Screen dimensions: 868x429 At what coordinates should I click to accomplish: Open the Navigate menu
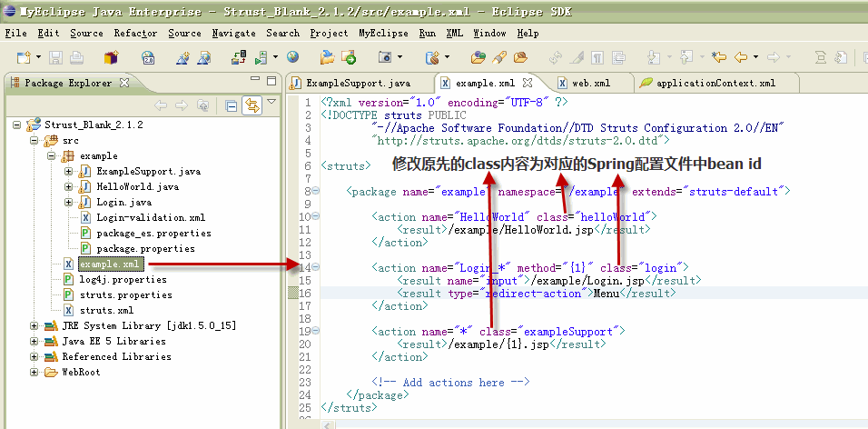click(x=234, y=34)
